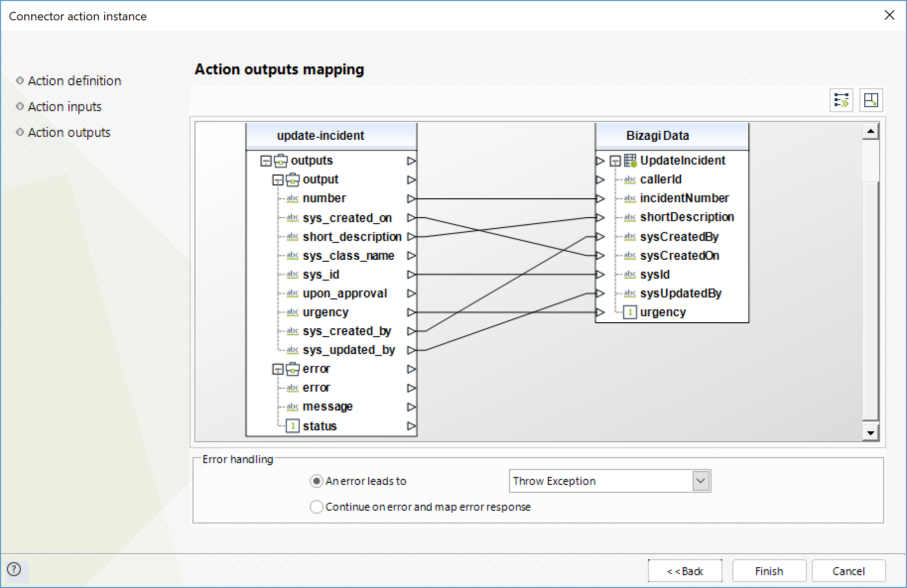Click the sys_class_name source arrow

[x=411, y=255]
